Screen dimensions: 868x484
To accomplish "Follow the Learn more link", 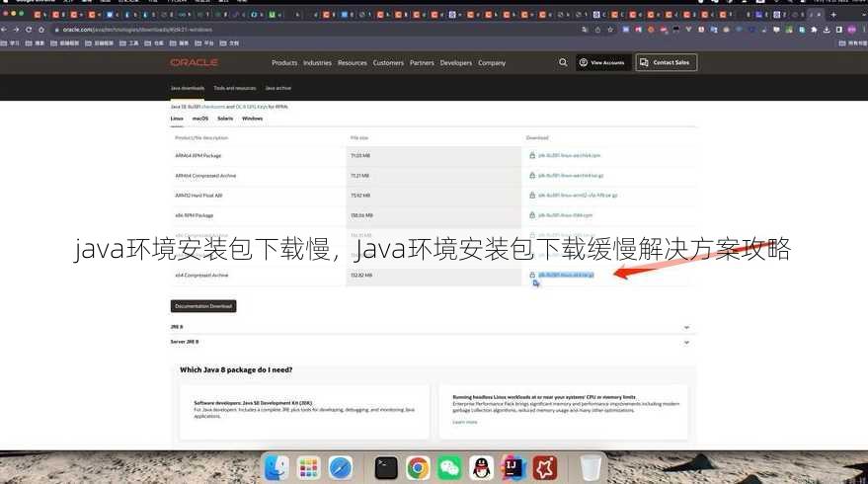I will coord(464,423).
